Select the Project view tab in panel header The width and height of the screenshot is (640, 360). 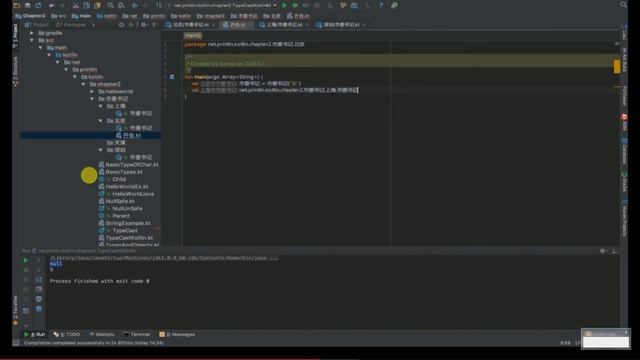pyautogui.click(x=37, y=25)
